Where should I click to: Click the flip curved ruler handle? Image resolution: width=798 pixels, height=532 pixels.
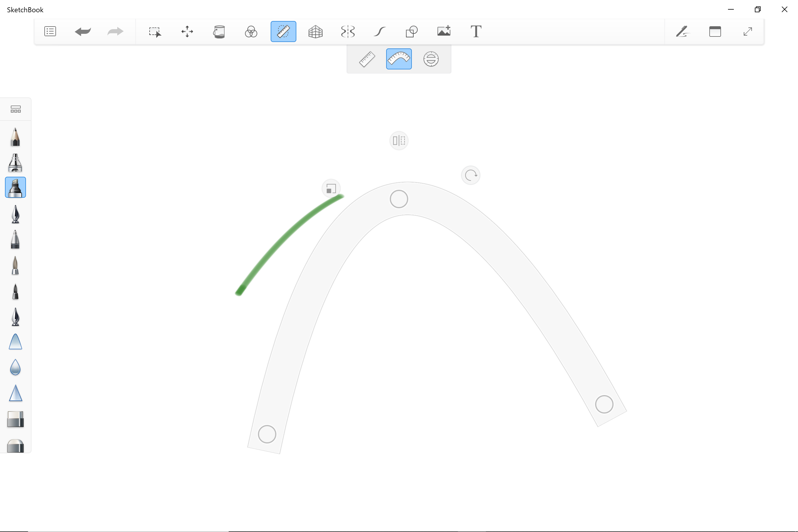point(399,141)
